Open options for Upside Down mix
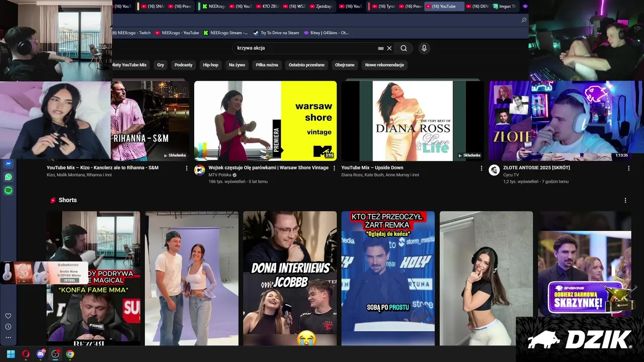 [481, 168]
